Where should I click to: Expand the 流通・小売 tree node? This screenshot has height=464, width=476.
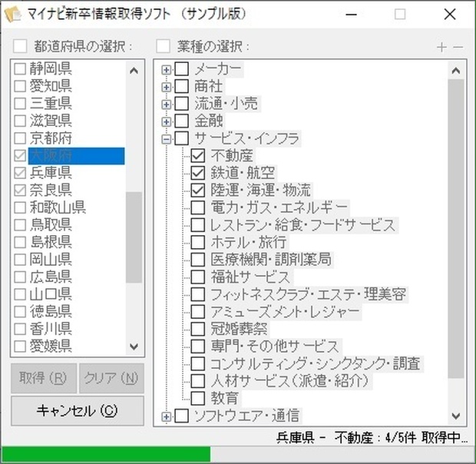[x=166, y=104]
